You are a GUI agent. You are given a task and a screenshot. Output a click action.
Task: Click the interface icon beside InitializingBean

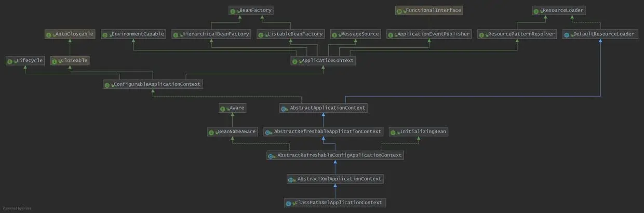pyautogui.click(x=393, y=132)
